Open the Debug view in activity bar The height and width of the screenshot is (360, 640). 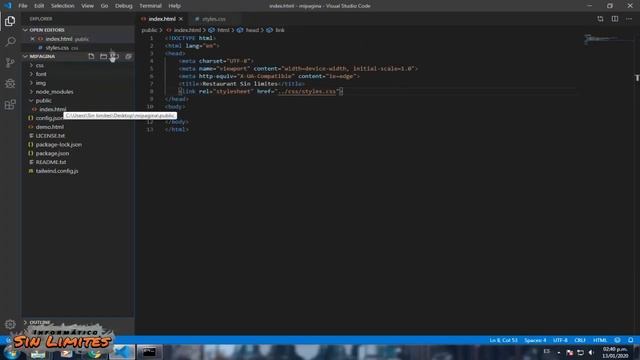(x=10, y=83)
